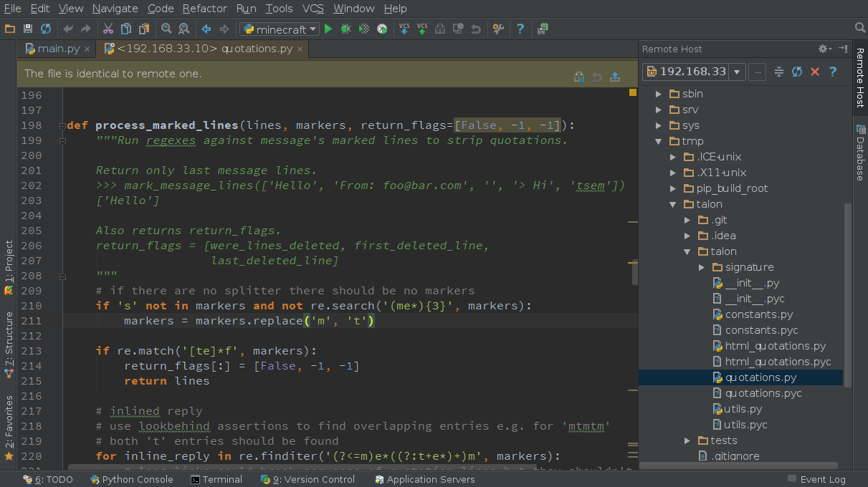Click red disconnect X in Remote Host panel
The width and height of the screenshot is (868, 487).
click(814, 72)
